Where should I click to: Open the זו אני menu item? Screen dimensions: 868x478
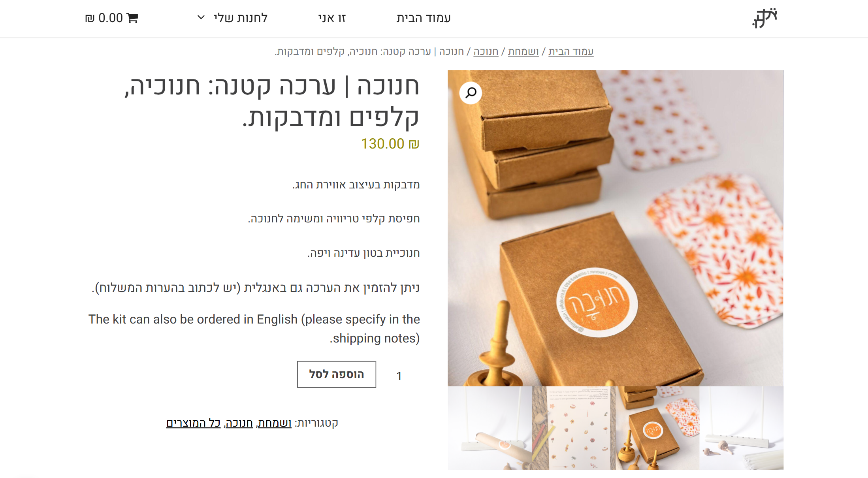coord(332,18)
